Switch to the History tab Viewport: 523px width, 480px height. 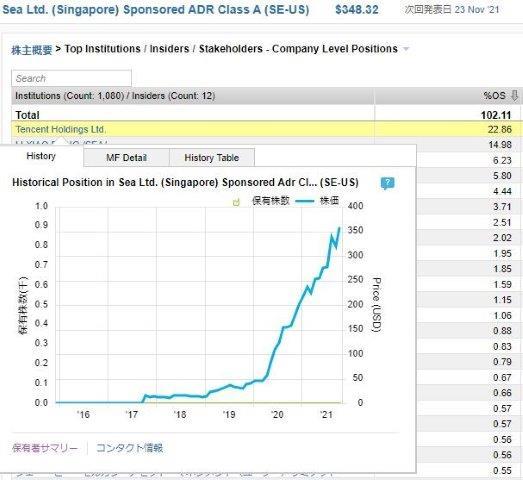(41, 156)
